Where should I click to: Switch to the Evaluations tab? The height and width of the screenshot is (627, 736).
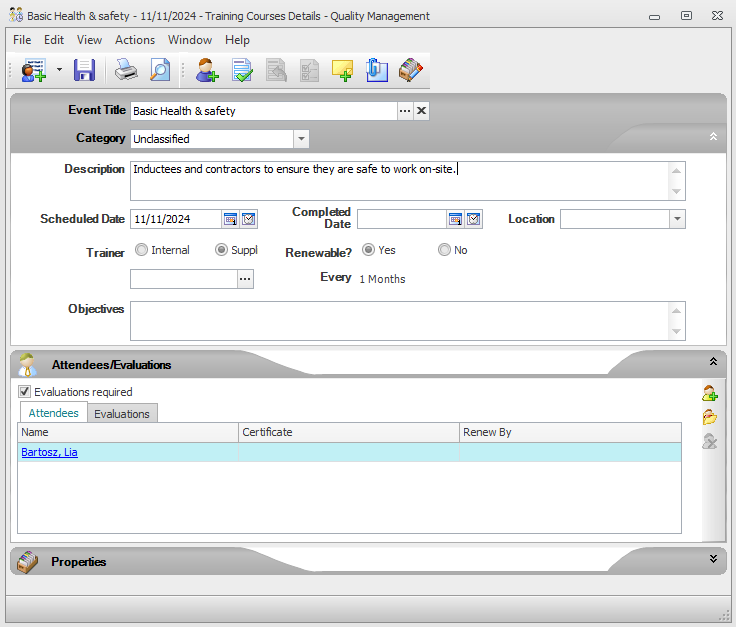pyautogui.click(x=122, y=413)
